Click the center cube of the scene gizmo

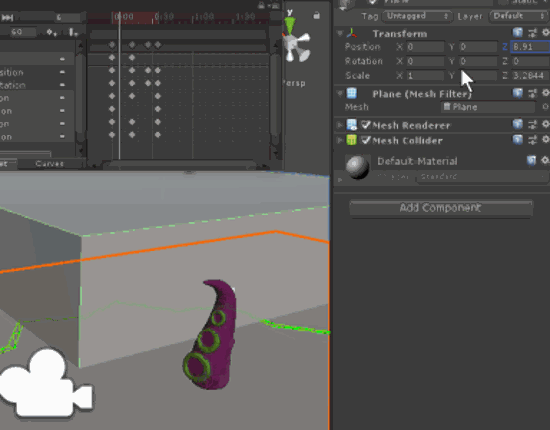pyautogui.click(x=292, y=44)
